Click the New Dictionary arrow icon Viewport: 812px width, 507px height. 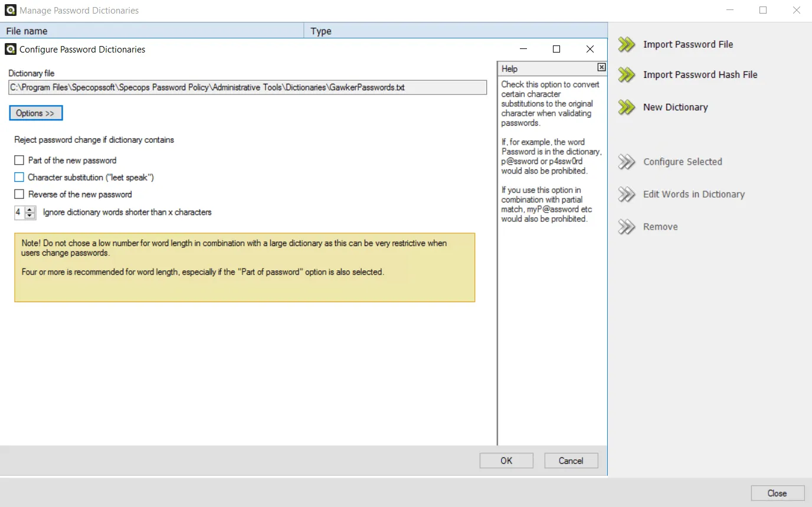pyautogui.click(x=626, y=107)
